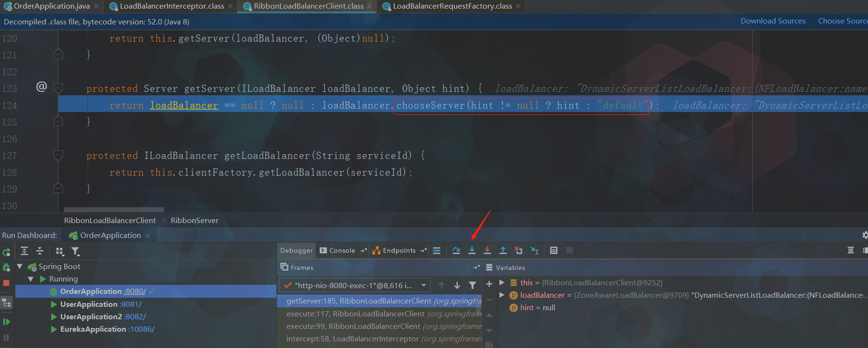The height and width of the screenshot is (348, 868).
Task: Click the previous frame up arrow
Action: coord(441,285)
